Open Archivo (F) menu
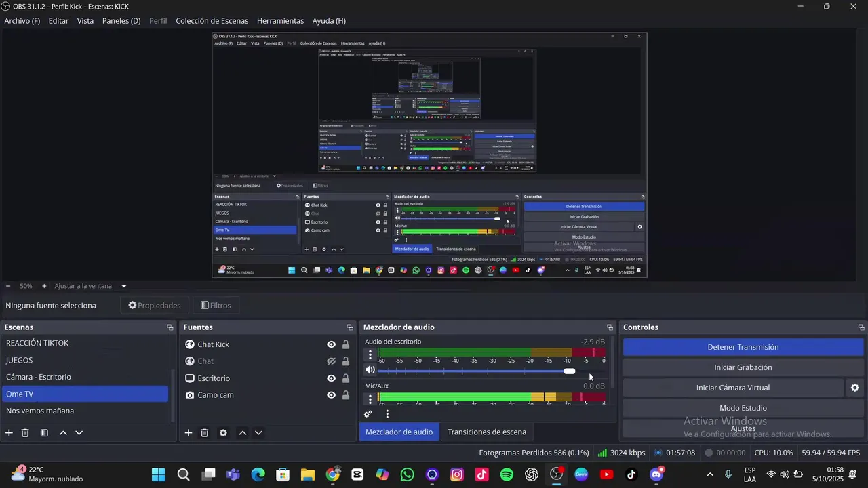The image size is (868, 488). coord(22,21)
